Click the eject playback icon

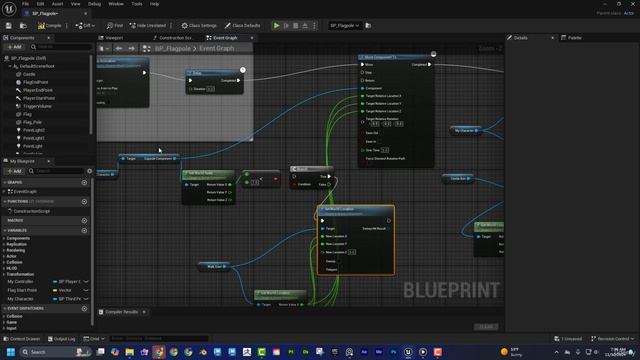[x=305, y=26]
